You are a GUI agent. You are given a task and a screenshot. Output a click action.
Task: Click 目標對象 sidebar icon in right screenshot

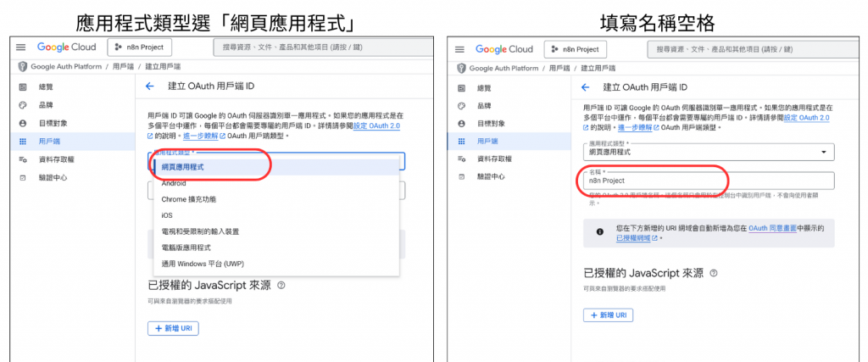(x=461, y=124)
